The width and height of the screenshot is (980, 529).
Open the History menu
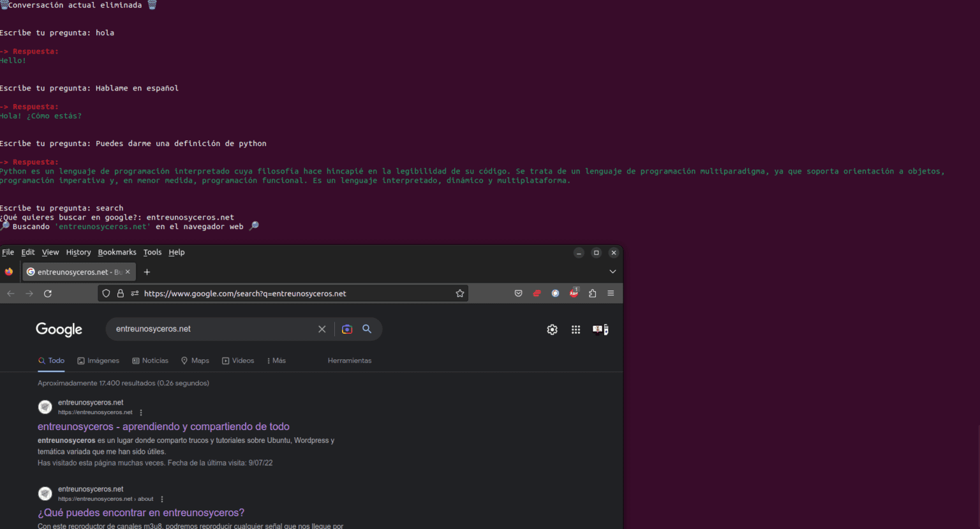point(78,253)
